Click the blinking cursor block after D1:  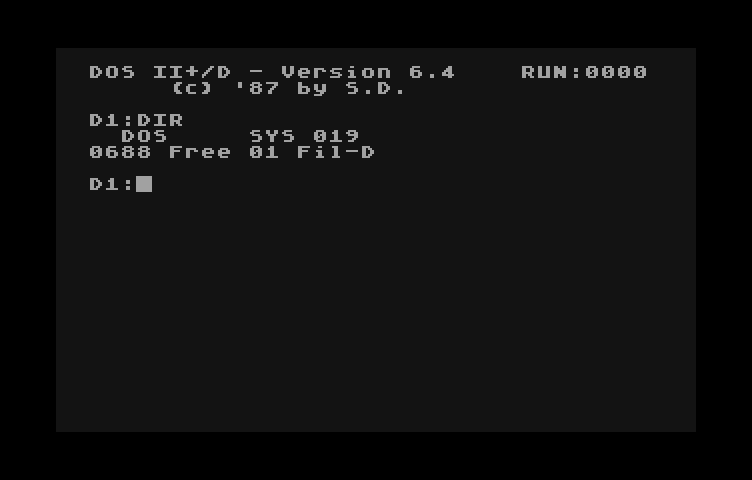(x=144, y=184)
